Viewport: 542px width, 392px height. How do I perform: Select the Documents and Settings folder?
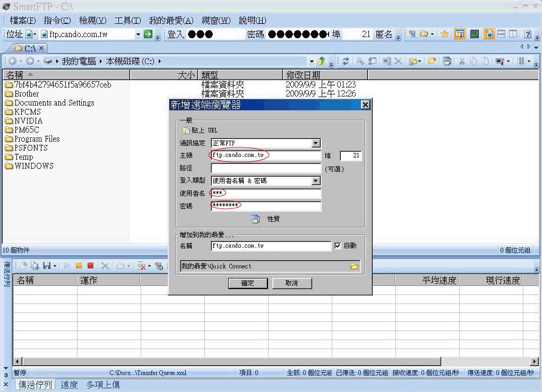50,102
